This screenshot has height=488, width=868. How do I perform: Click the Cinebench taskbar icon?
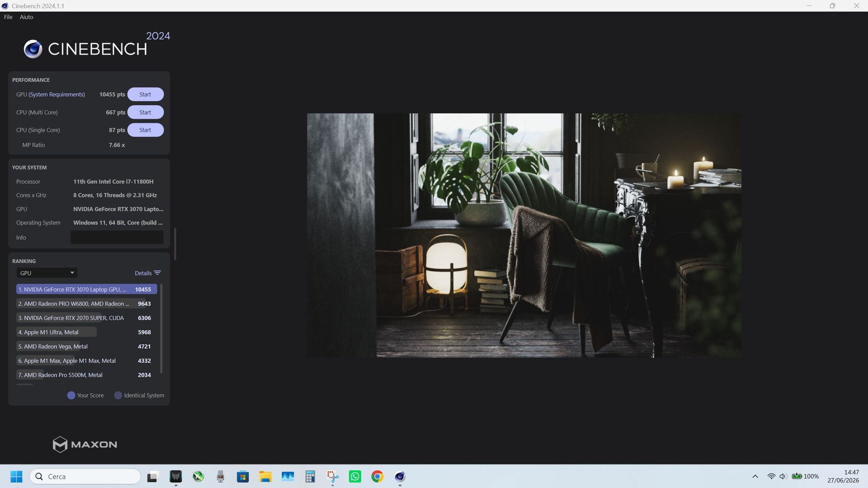pyautogui.click(x=400, y=477)
